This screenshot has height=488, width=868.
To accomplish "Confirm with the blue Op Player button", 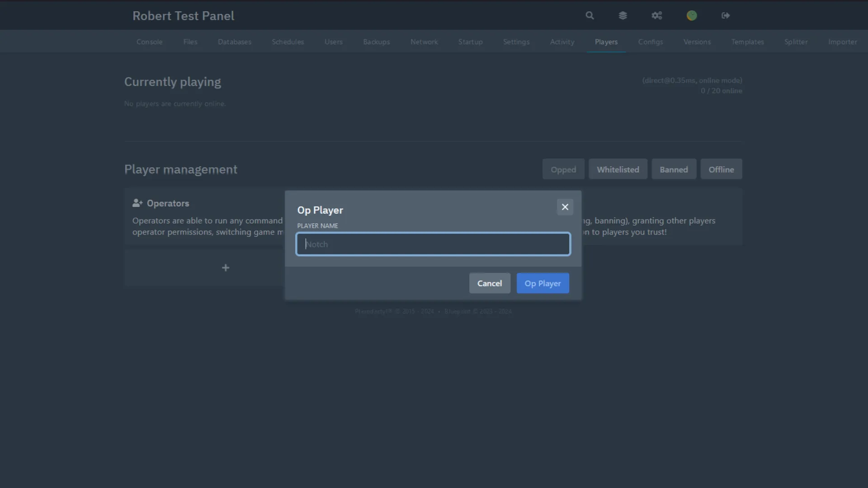I will point(542,283).
